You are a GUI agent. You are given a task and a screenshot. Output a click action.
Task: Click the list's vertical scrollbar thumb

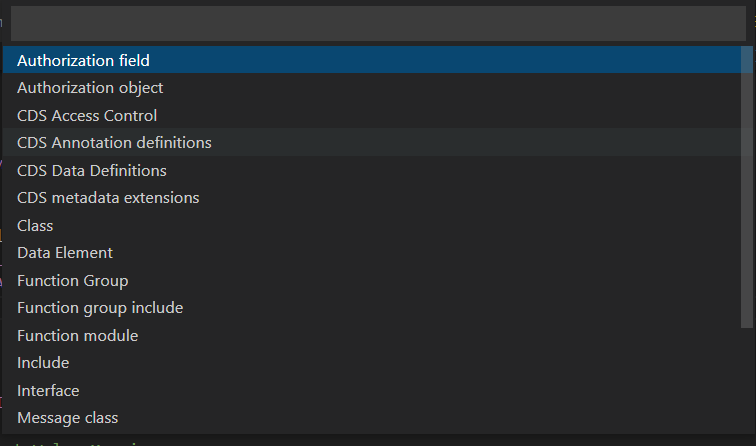coord(749,186)
